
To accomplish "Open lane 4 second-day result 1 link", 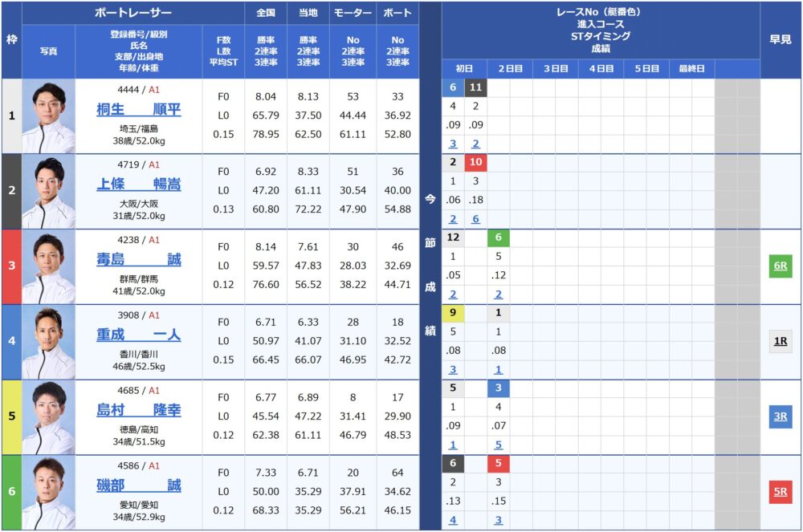I will 499,369.
